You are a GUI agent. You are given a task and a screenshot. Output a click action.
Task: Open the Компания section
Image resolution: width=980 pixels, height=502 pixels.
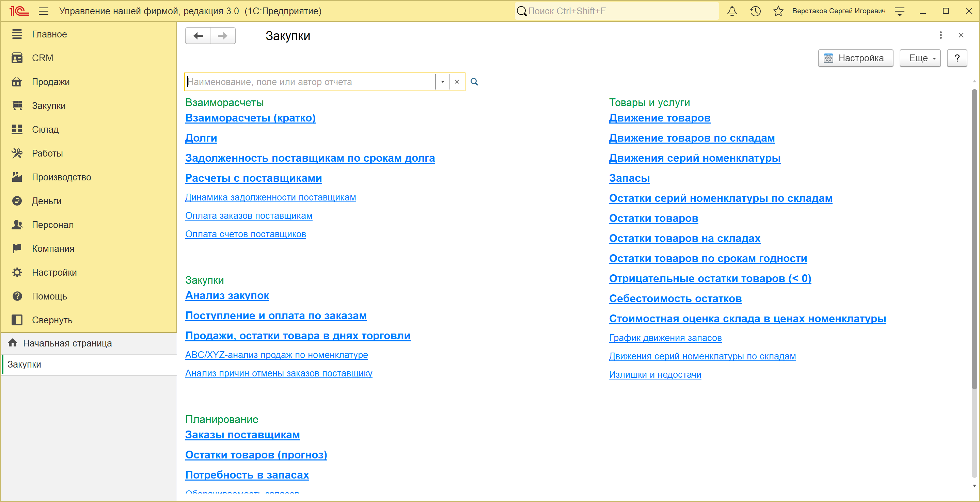[x=53, y=248]
